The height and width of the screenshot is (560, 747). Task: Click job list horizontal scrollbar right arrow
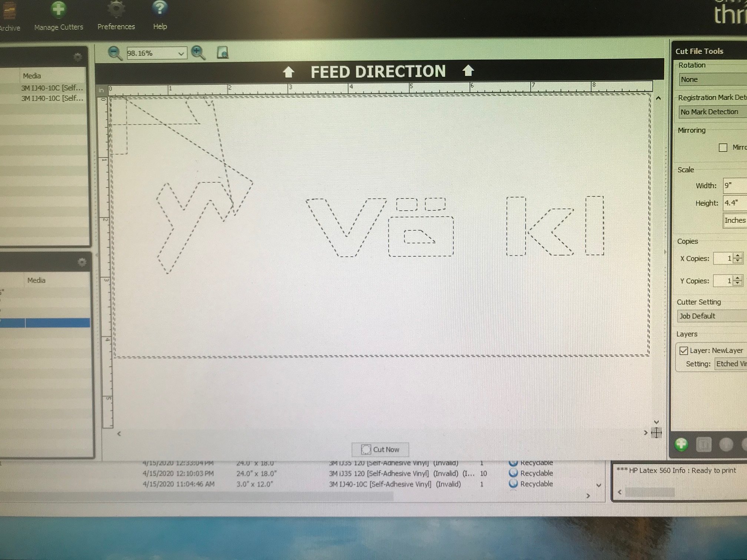coord(588,496)
